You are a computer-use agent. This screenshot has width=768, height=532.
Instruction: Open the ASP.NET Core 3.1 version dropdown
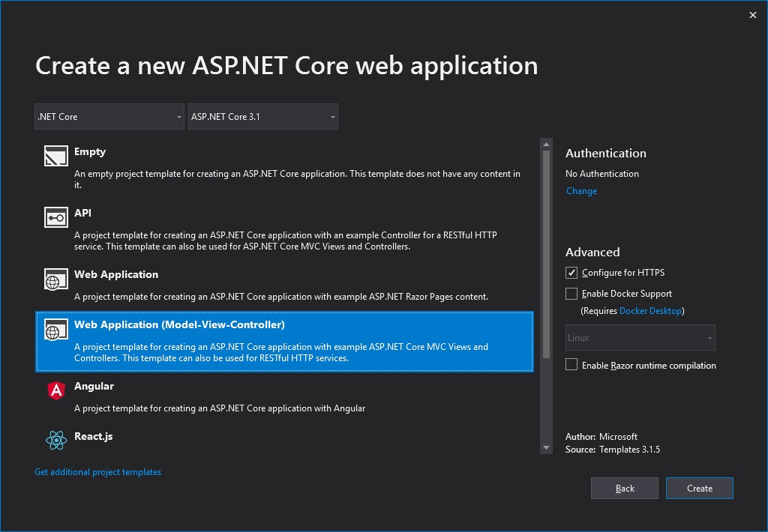[x=262, y=117]
